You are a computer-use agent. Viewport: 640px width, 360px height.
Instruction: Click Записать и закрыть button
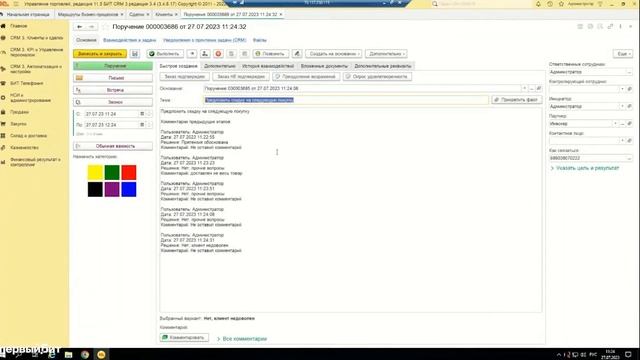tap(100, 53)
